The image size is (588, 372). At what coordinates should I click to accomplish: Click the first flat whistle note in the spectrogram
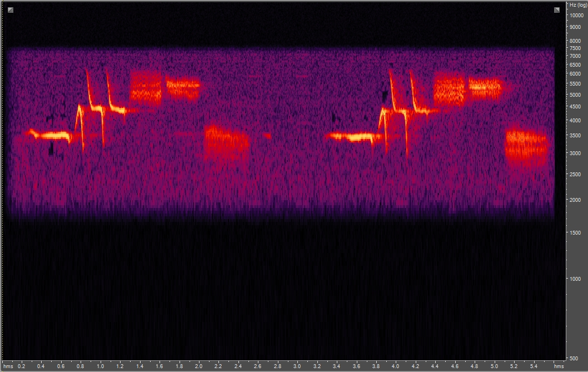[x=47, y=135]
